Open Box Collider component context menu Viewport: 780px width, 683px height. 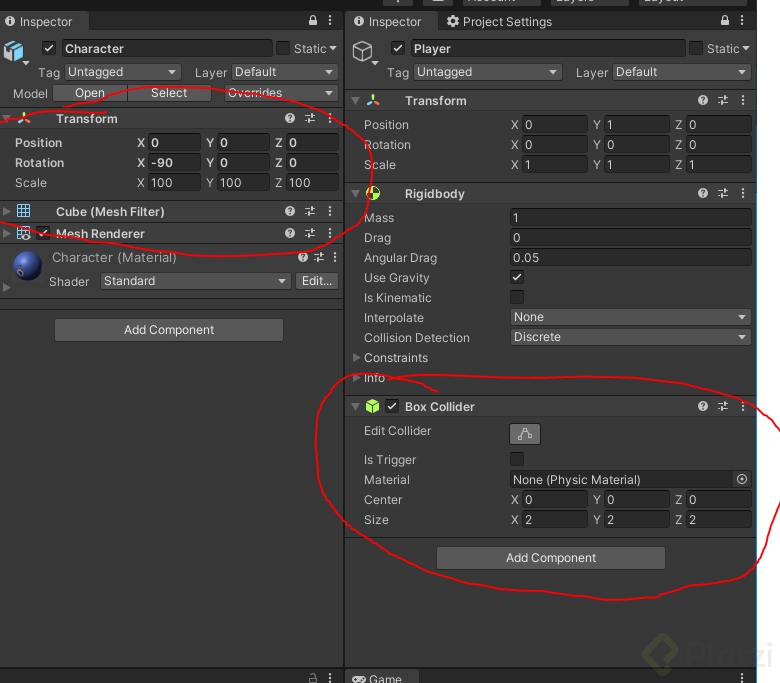coord(743,406)
